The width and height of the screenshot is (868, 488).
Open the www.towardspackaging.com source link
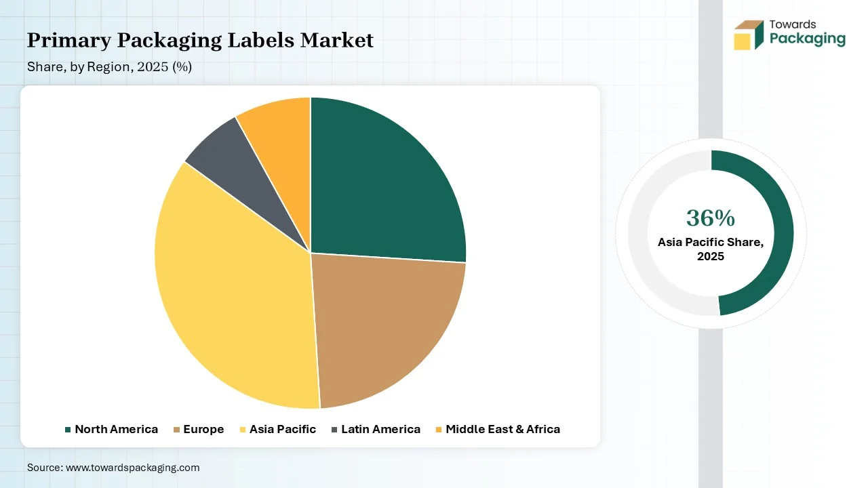pyautogui.click(x=132, y=468)
